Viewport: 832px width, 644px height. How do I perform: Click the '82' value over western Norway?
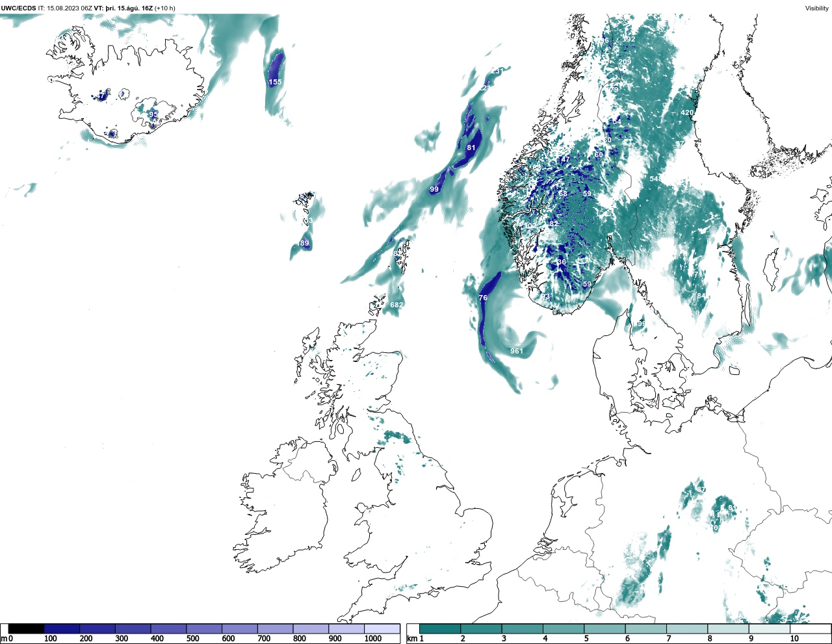pyautogui.click(x=554, y=224)
